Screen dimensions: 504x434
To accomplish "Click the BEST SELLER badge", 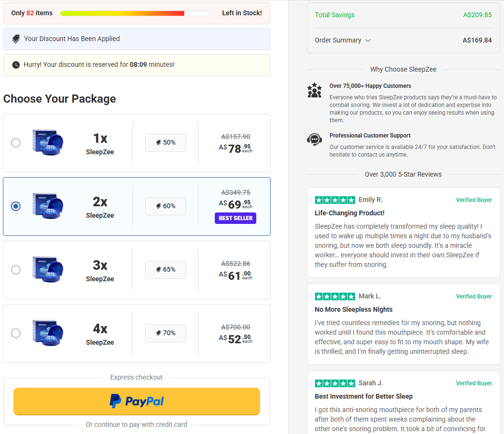I will [x=236, y=218].
